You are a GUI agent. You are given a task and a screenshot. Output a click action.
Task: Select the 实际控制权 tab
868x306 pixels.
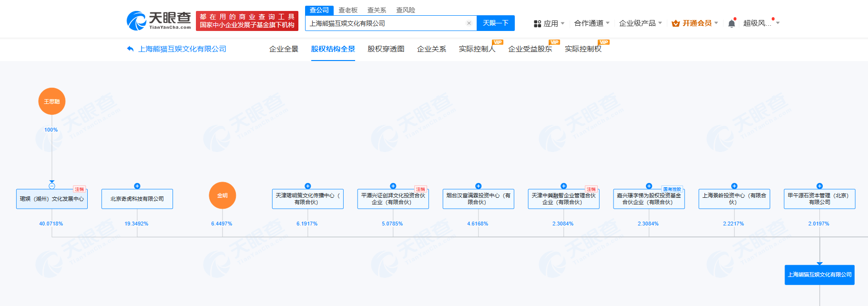(x=583, y=49)
